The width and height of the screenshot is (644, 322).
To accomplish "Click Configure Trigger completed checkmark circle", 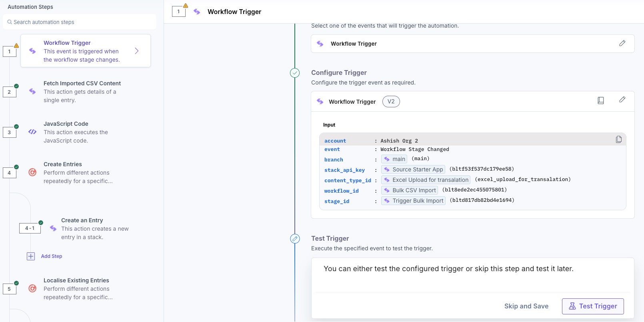I will click(295, 73).
